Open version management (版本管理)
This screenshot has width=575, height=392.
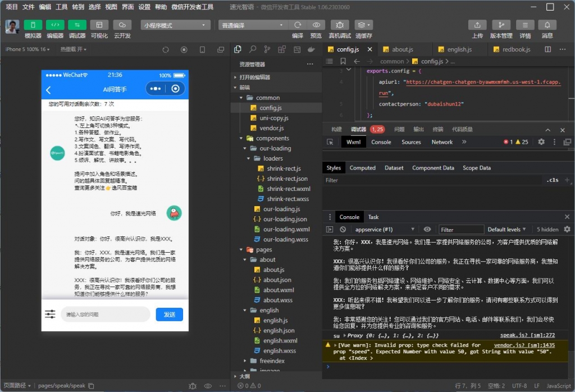pos(501,25)
